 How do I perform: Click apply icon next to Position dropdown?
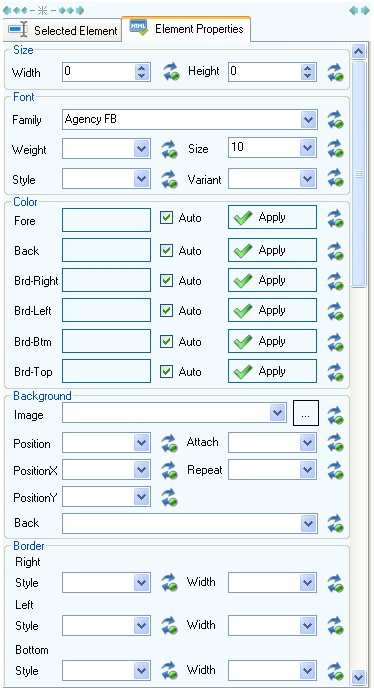click(x=170, y=443)
